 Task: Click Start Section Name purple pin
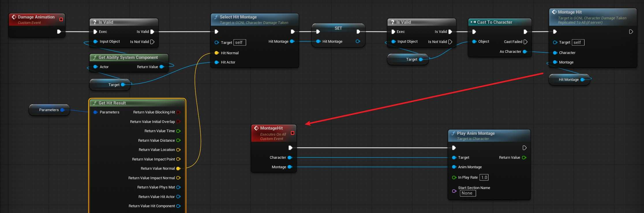click(454, 191)
